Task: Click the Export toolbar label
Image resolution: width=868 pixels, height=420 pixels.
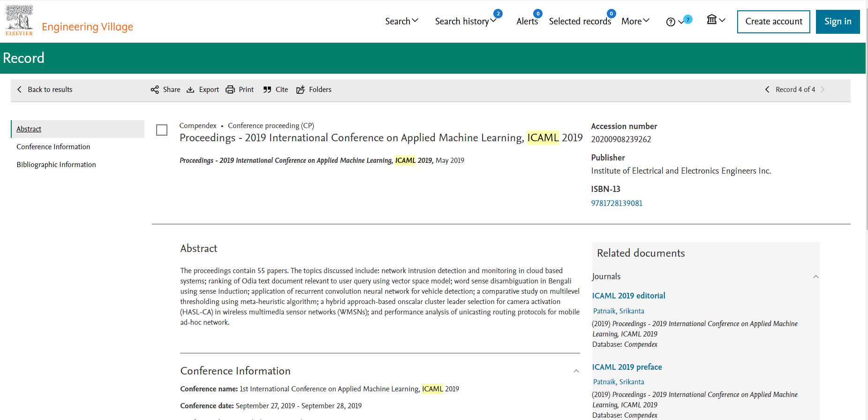Action: pos(209,90)
